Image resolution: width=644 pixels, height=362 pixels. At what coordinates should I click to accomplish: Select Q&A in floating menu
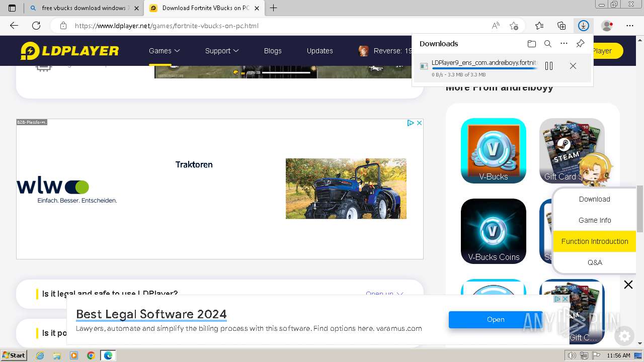(595, 262)
